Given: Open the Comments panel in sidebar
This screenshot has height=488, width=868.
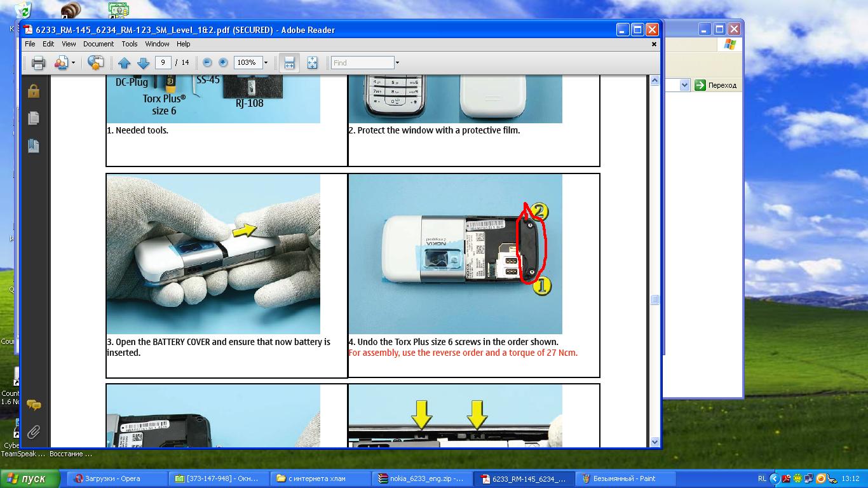Looking at the screenshot, I should point(34,405).
